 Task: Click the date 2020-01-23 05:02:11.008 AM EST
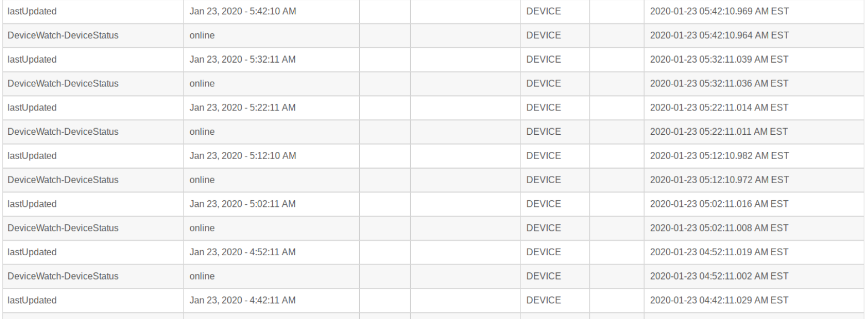point(719,228)
